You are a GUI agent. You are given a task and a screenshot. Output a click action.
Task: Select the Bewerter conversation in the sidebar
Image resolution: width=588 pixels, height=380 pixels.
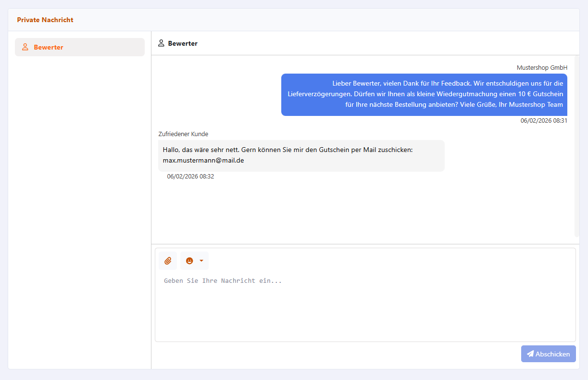click(x=80, y=47)
